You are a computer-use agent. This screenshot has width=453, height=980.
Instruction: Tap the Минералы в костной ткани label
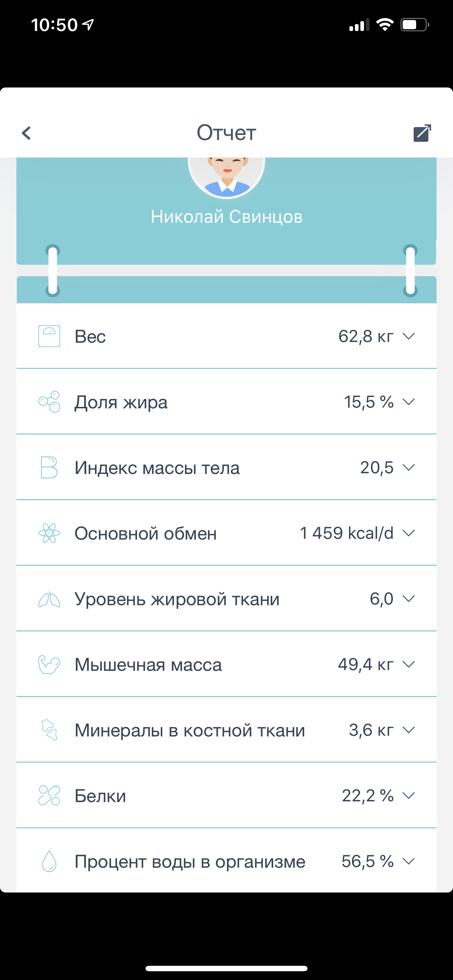(x=190, y=730)
